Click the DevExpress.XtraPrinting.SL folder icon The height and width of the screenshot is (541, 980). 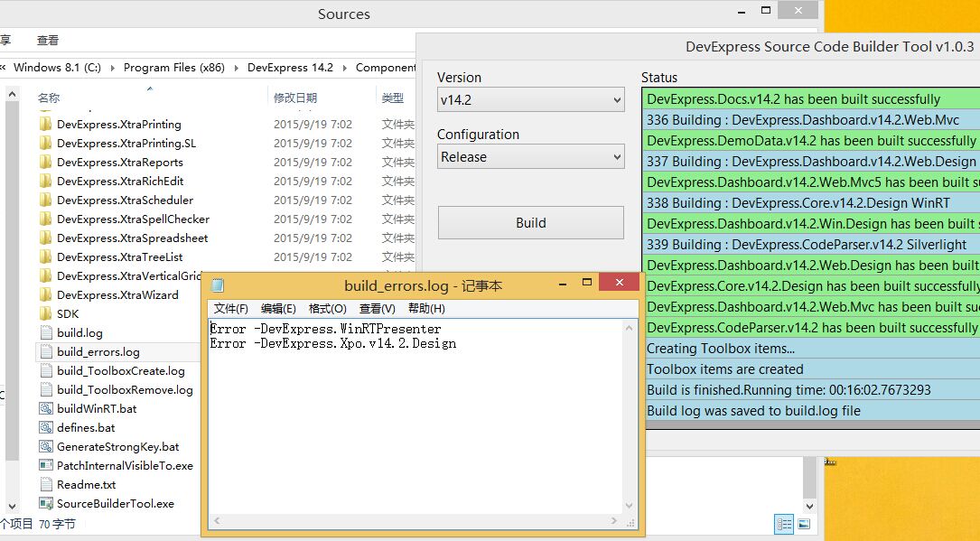coord(46,143)
